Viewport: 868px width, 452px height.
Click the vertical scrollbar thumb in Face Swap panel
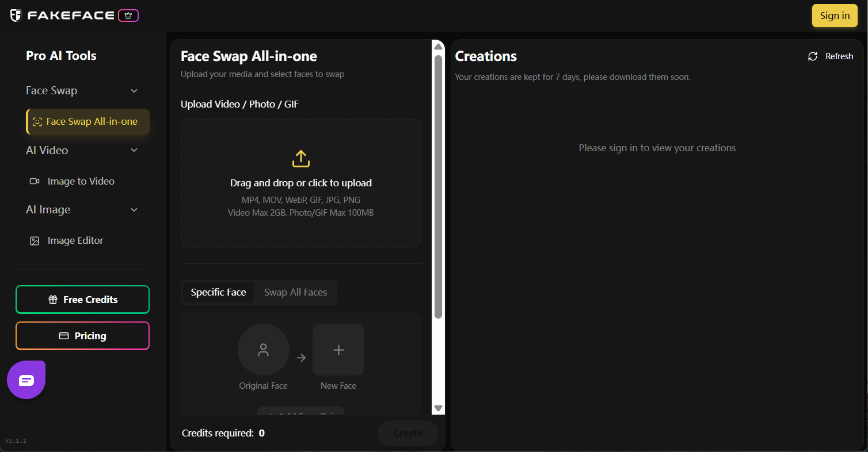pyautogui.click(x=438, y=187)
